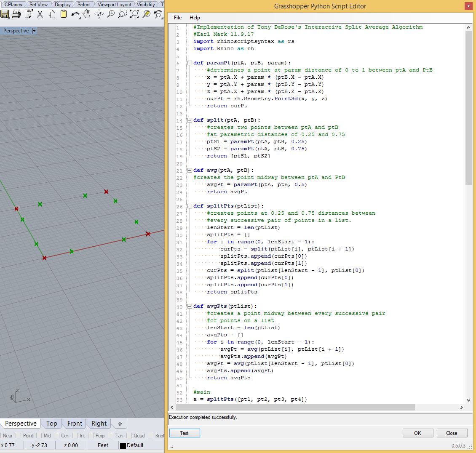Viewport: 476px width, 453px height.
Task: Add a new viewport tab with the plus icon
Action: point(120,424)
